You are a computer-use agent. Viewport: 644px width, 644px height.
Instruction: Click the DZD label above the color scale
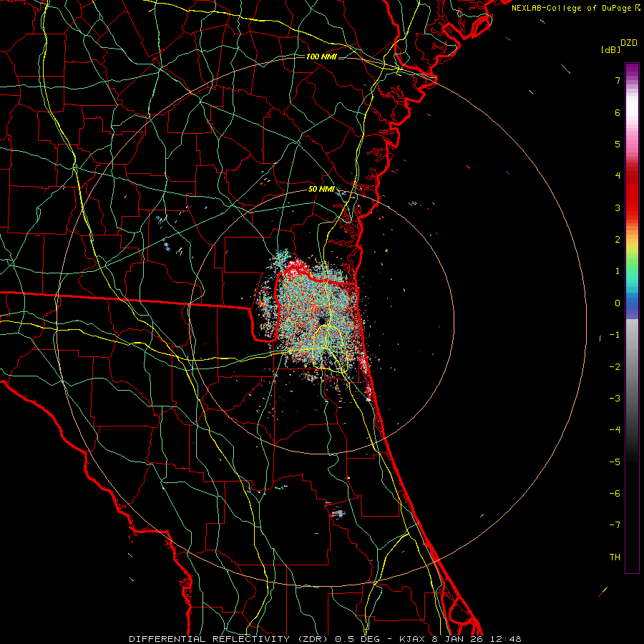point(628,43)
